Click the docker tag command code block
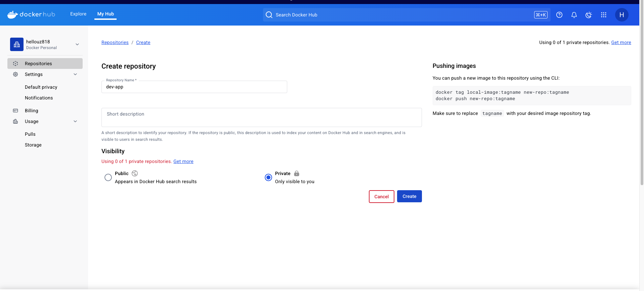 pos(532,95)
